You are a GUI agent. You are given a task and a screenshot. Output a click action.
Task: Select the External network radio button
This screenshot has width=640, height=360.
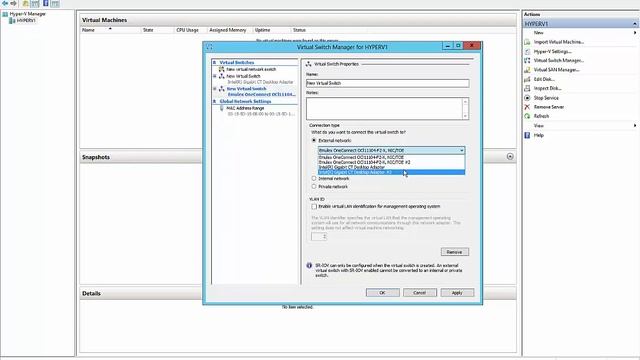pyautogui.click(x=314, y=140)
